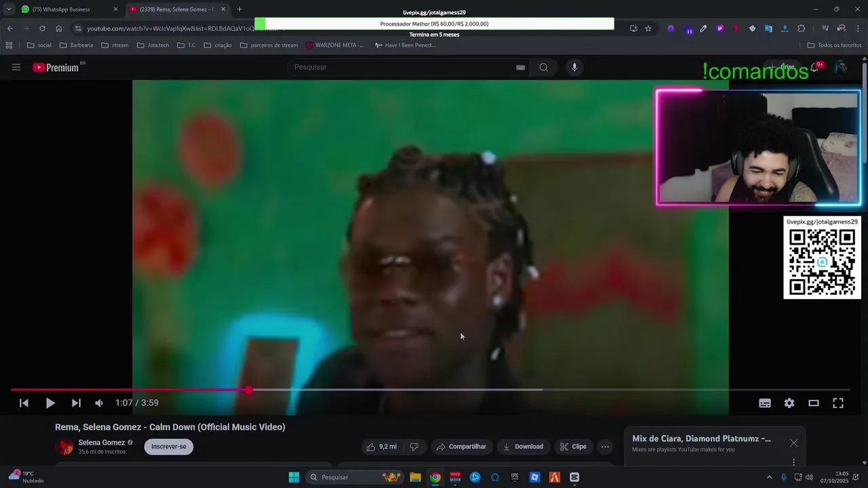Bookmark this page with the star

pyautogui.click(x=648, y=28)
